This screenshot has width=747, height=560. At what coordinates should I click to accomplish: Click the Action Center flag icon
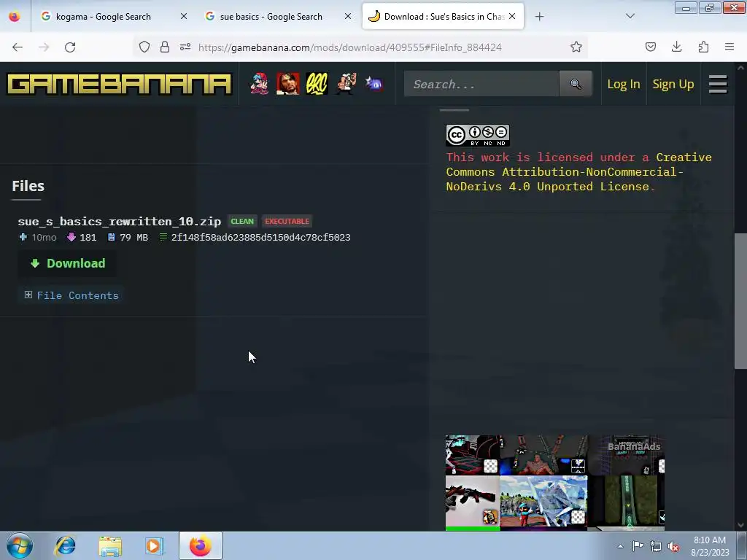point(638,546)
